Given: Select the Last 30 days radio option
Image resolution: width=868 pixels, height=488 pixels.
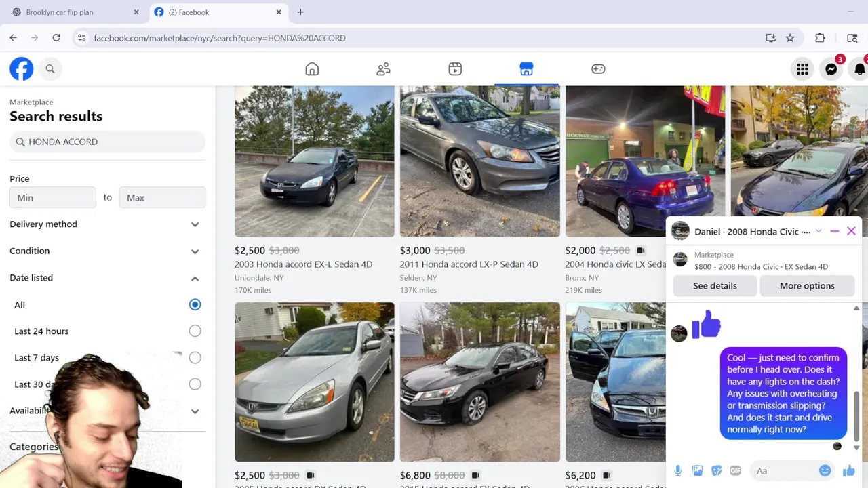Looking at the screenshot, I should pos(195,384).
